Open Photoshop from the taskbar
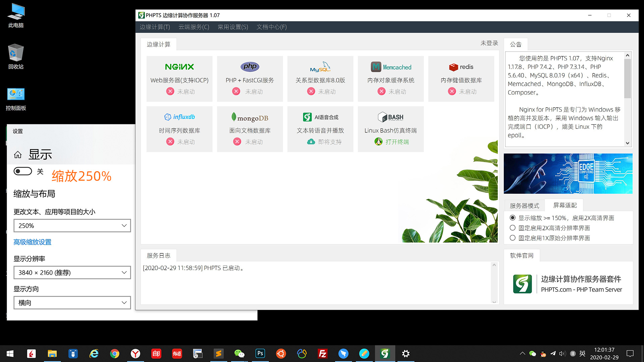644x362 pixels. click(260, 354)
